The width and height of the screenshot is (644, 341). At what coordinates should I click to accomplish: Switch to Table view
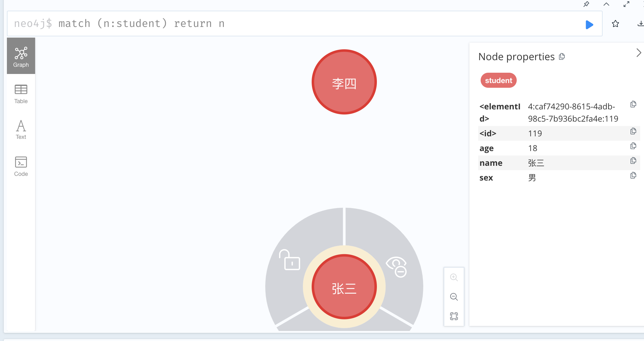[x=21, y=93]
